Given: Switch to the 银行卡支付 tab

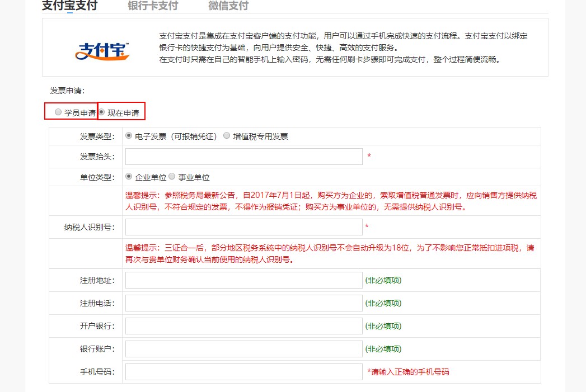Looking at the screenshot, I should click(x=153, y=6).
